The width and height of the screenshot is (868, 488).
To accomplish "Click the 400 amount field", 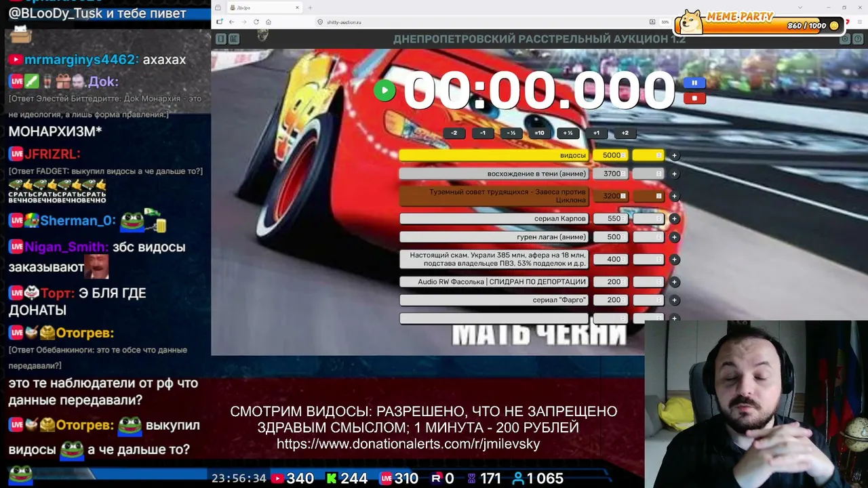I will point(610,260).
